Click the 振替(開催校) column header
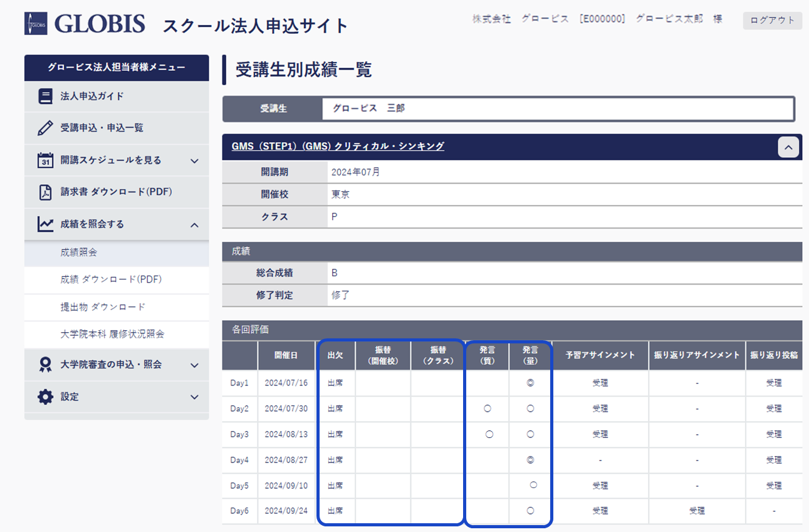 point(383,355)
